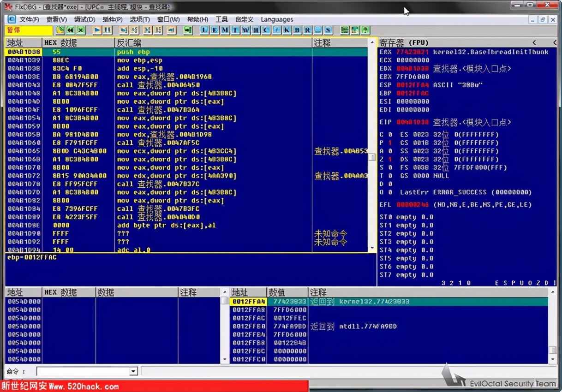The image size is (562, 392).
Task: Open the 文件(F) menu
Action: [x=29, y=19]
